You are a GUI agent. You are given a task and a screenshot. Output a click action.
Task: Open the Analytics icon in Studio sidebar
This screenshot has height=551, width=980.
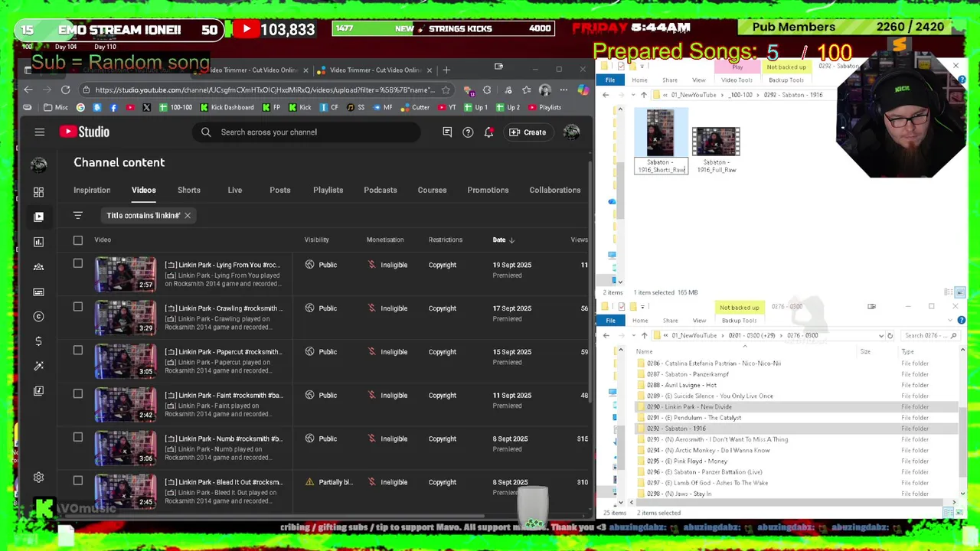click(38, 242)
